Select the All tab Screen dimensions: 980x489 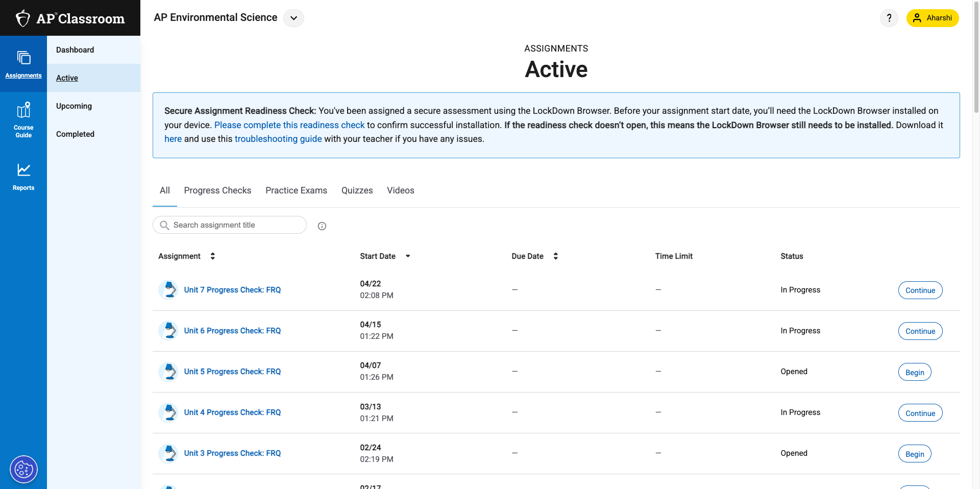click(x=165, y=190)
